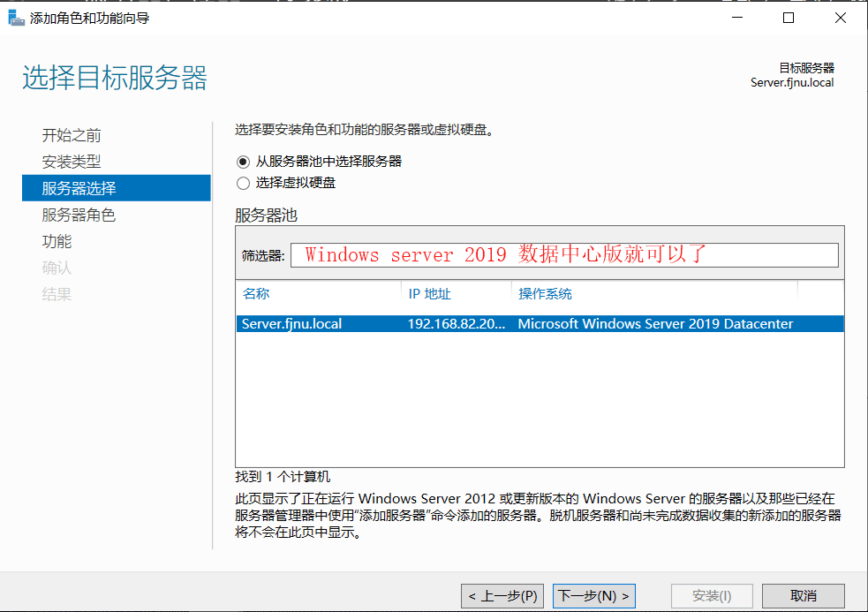
Task: Click the server pool filter input field
Action: 564,255
